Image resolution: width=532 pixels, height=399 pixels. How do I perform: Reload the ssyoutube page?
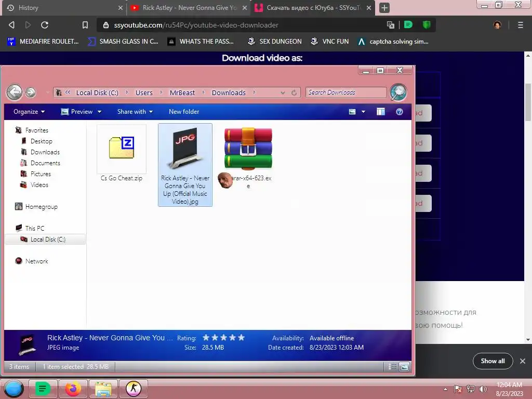click(45, 25)
